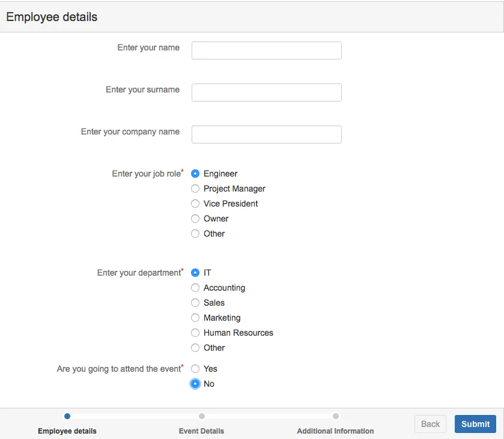
Task: Click the 'Employee details' page heading
Action: pyautogui.click(x=52, y=17)
